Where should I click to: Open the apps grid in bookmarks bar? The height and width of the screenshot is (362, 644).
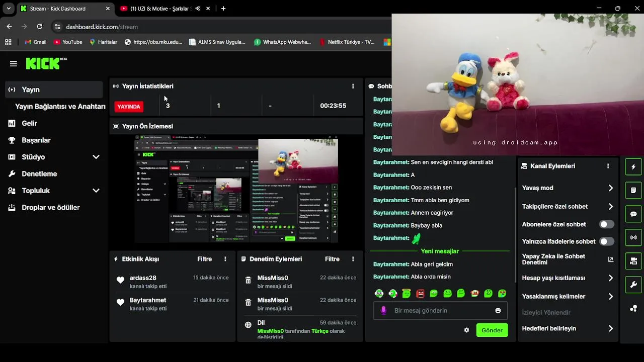coord(8,42)
